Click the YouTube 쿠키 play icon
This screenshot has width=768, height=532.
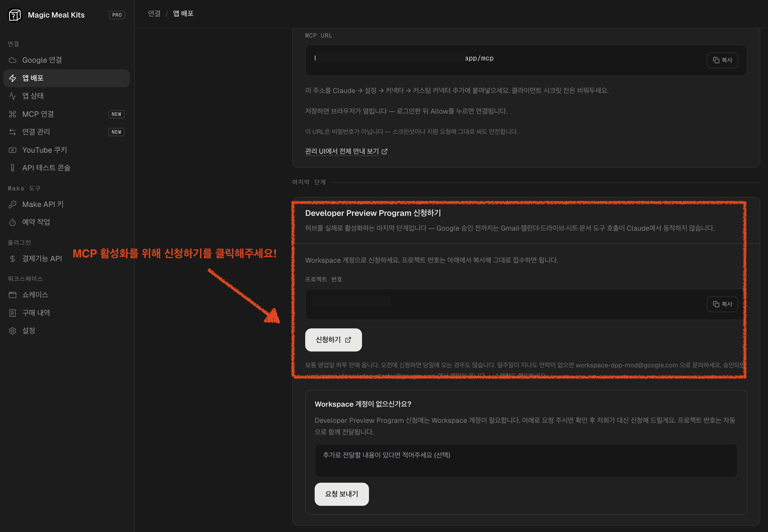pyautogui.click(x=13, y=150)
